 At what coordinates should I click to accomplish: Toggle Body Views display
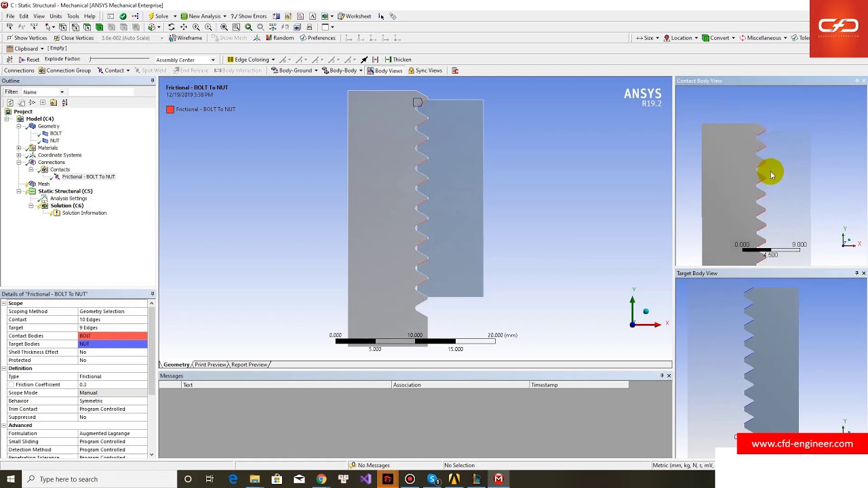(x=384, y=70)
